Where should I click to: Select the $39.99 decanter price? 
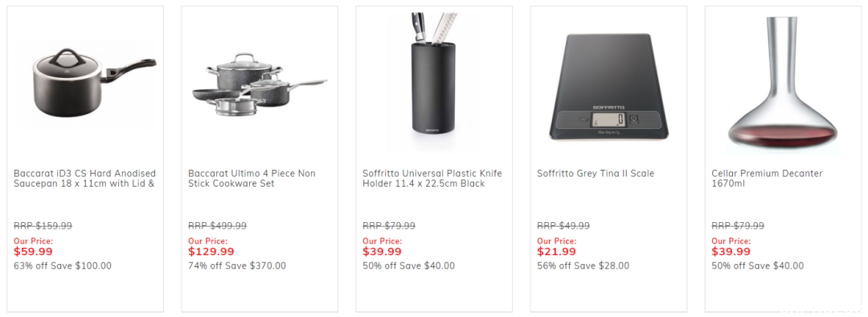coord(731,252)
